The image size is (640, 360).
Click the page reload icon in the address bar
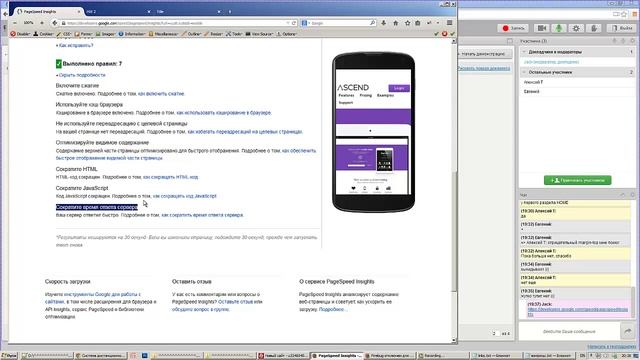(293, 23)
